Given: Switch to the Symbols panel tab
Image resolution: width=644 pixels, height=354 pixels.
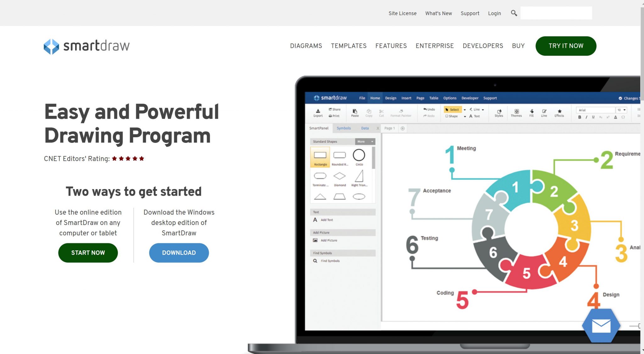Looking at the screenshot, I should (343, 128).
